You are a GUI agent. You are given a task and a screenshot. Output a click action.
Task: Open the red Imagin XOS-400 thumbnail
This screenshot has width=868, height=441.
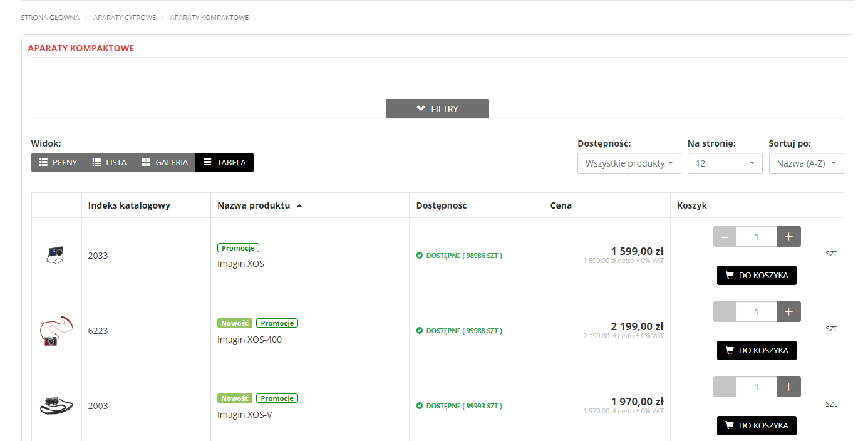(49, 331)
